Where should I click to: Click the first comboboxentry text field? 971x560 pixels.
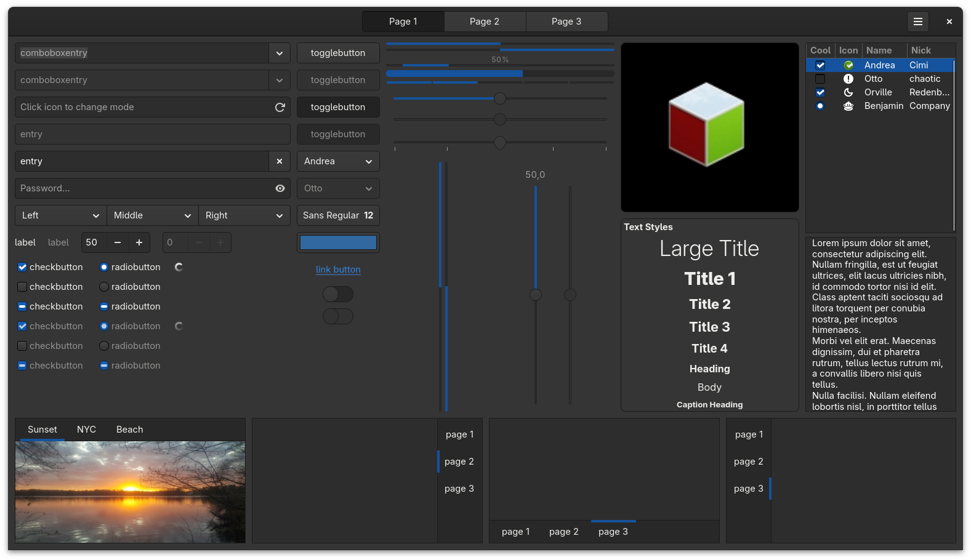coord(142,53)
